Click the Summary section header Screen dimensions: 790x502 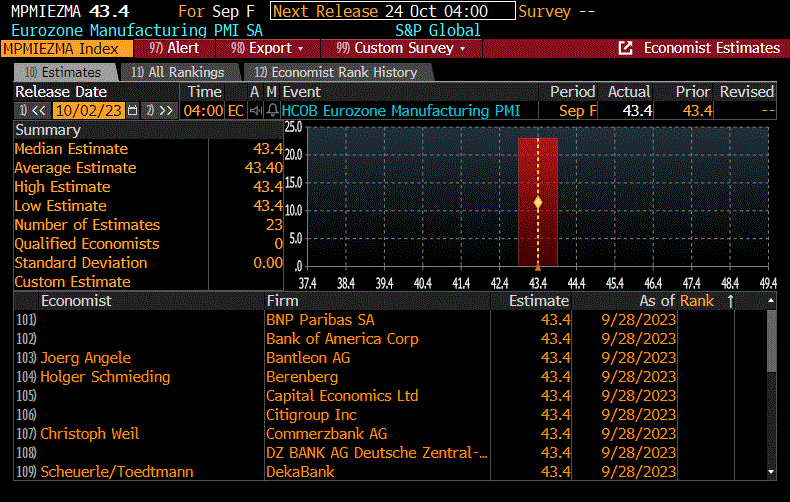[48, 130]
